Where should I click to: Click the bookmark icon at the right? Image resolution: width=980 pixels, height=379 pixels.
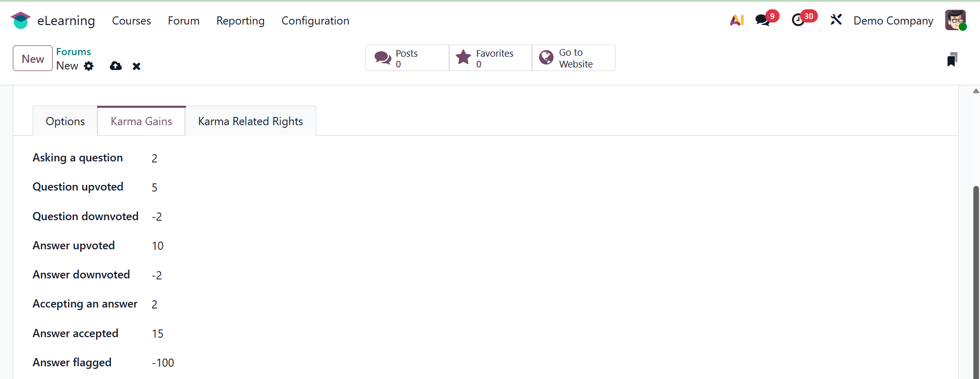(952, 59)
